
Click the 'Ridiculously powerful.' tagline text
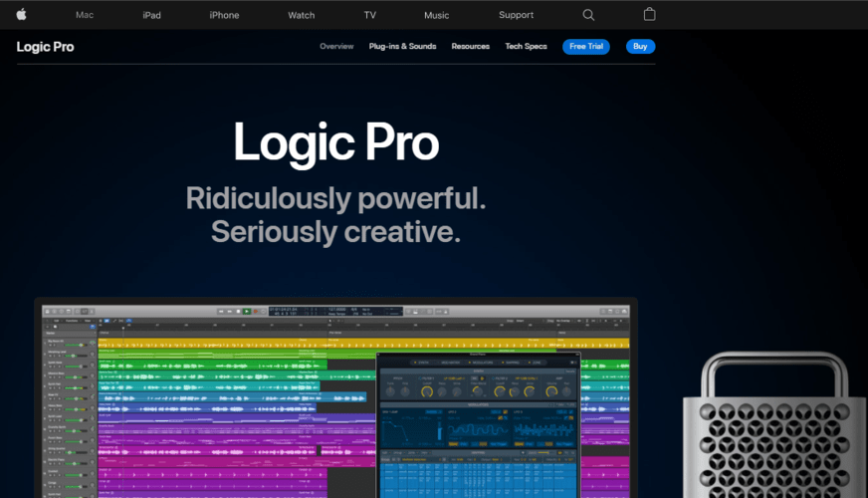pyautogui.click(x=336, y=198)
